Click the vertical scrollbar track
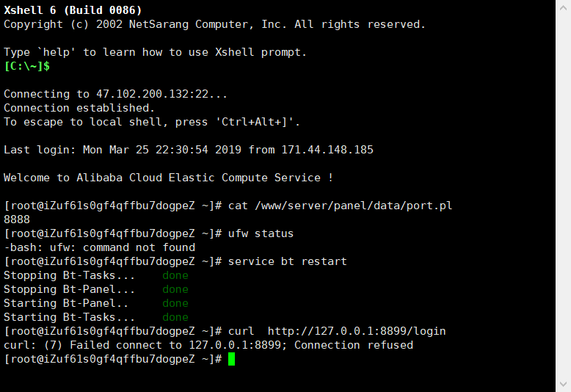This screenshot has width=571, height=392. pyautogui.click(x=563, y=196)
